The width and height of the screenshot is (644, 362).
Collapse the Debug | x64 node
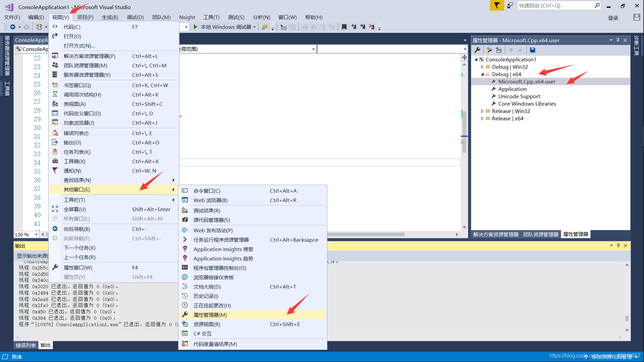coord(482,74)
